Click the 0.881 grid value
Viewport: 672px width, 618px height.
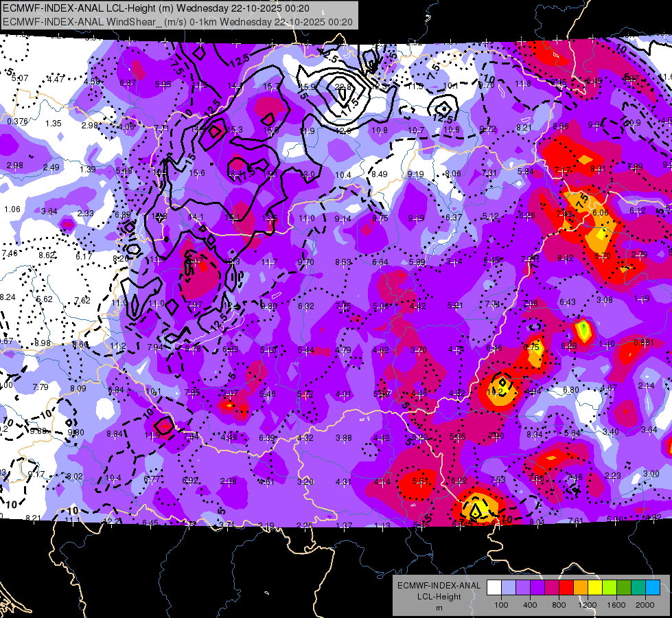[644, 342]
